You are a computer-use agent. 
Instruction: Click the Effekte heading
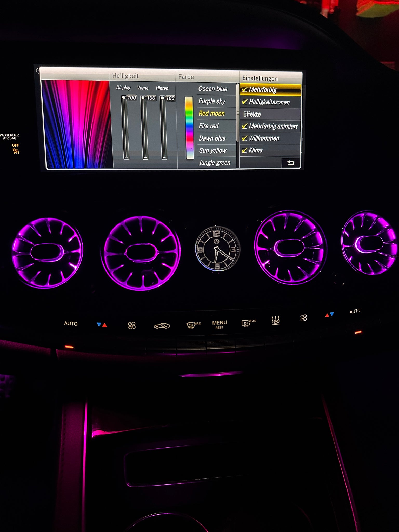click(x=252, y=114)
